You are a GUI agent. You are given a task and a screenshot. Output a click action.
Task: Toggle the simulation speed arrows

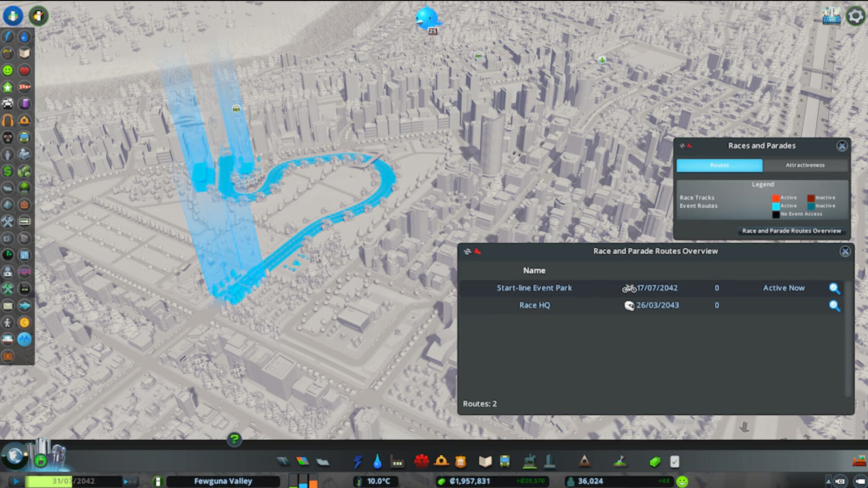coord(129,481)
